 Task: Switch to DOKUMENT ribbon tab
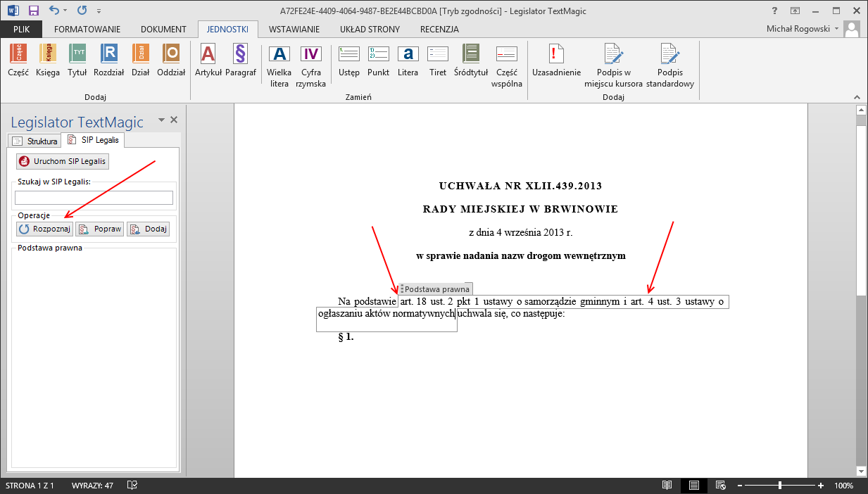163,29
